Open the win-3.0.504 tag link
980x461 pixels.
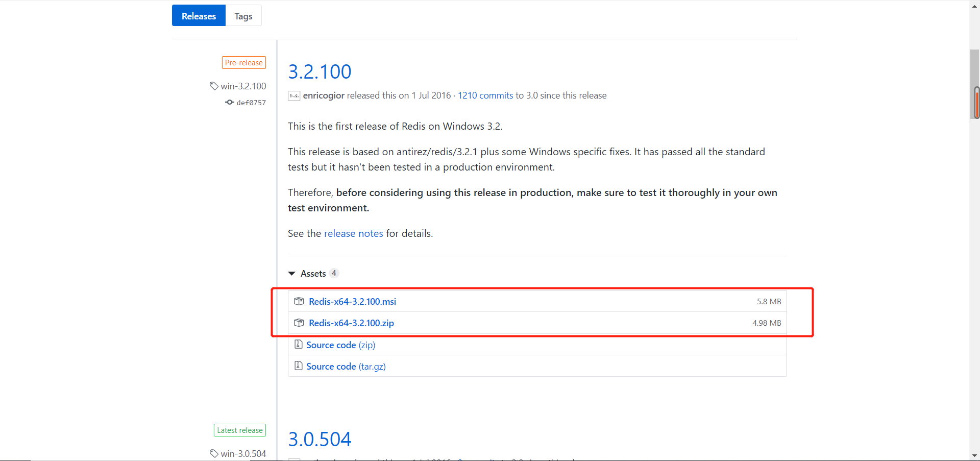point(243,454)
